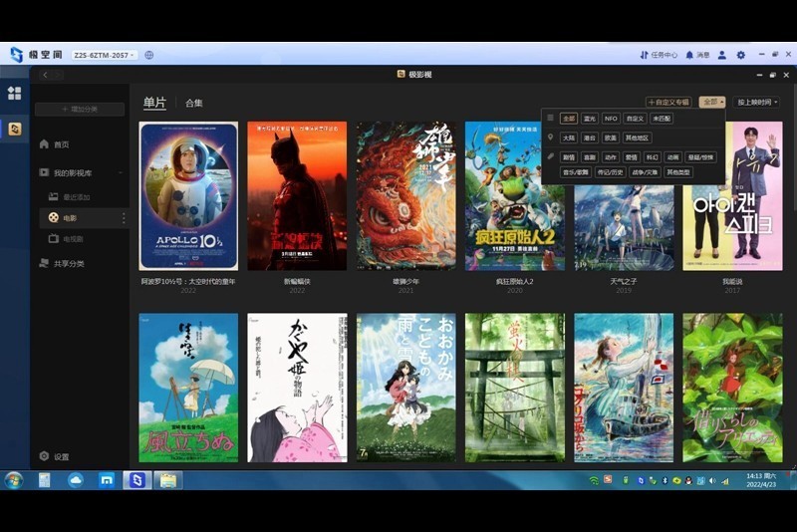Click the three-dot menu beside 电影
This screenshot has height=532, width=797.
(124, 217)
